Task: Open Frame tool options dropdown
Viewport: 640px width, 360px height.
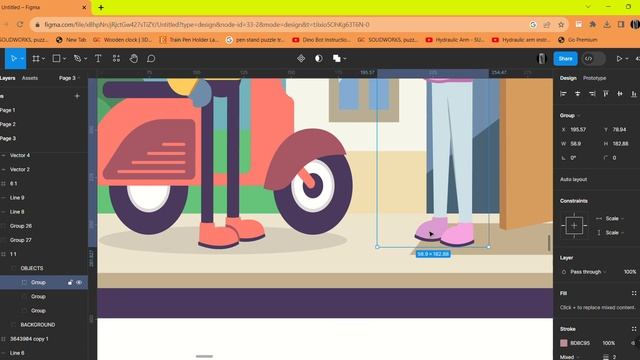Action: (43, 59)
